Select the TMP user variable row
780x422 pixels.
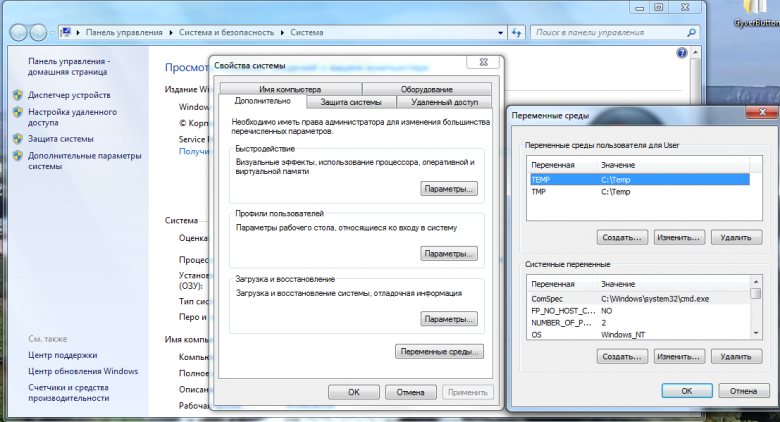638,192
